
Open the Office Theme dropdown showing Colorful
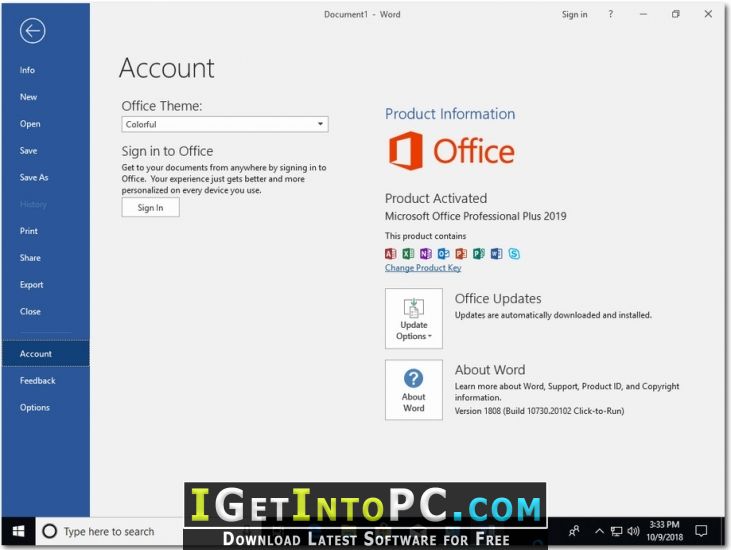pos(225,124)
